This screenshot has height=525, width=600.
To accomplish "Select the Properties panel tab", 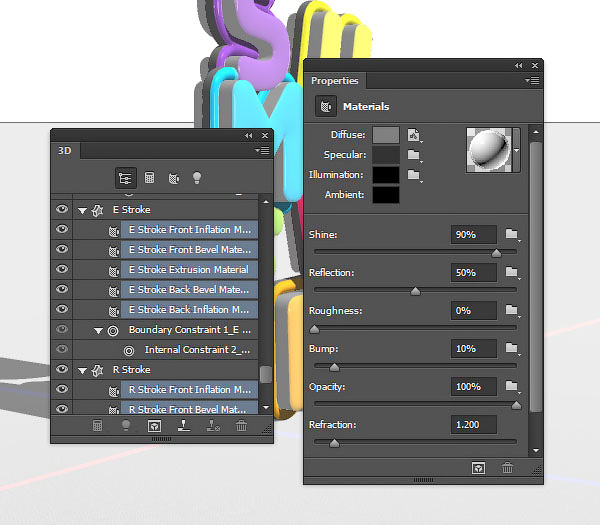I will (x=335, y=81).
